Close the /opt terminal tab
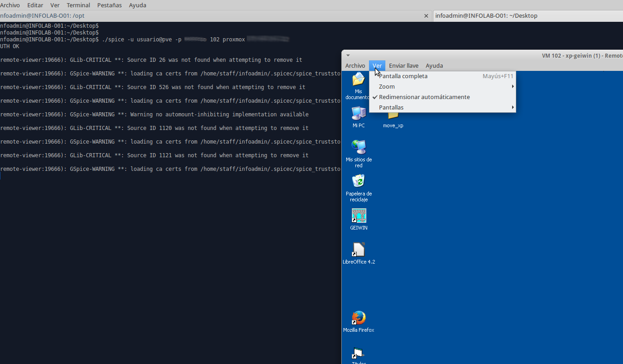 point(426,15)
